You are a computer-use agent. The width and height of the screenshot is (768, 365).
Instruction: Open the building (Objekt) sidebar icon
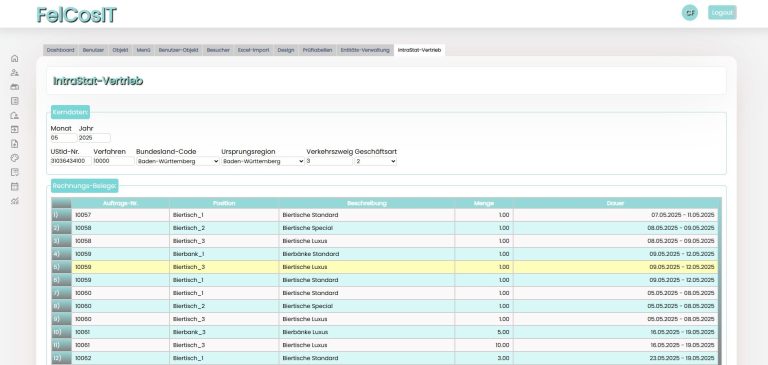coord(15,87)
